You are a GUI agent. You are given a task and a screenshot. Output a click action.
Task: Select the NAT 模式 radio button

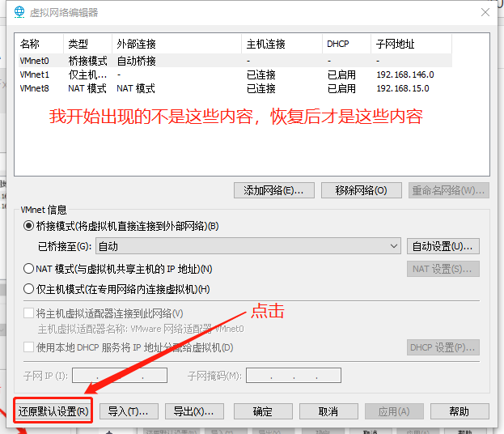click(x=28, y=268)
